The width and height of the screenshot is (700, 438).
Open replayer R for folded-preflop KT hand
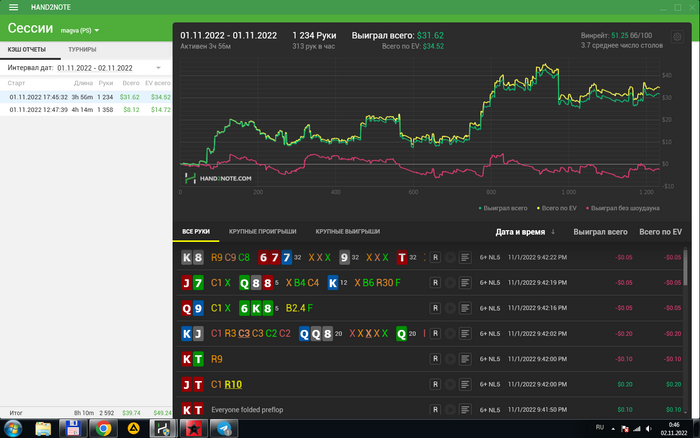click(x=435, y=409)
